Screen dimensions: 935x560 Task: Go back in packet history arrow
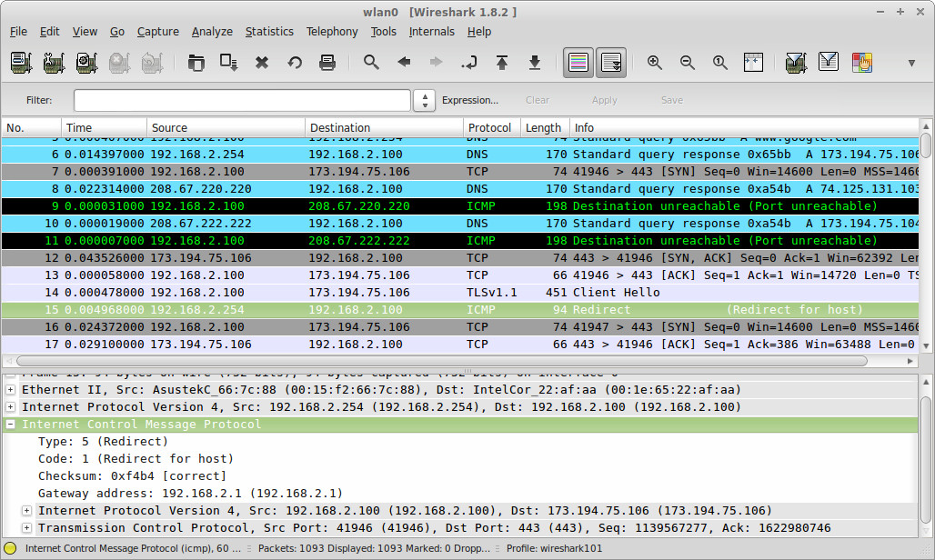pyautogui.click(x=404, y=62)
